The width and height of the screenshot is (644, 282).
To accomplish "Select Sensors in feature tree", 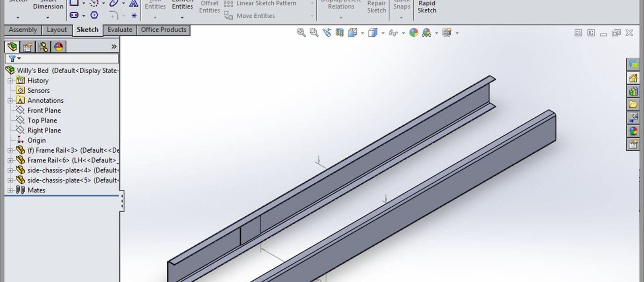I will [x=38, y=91].
